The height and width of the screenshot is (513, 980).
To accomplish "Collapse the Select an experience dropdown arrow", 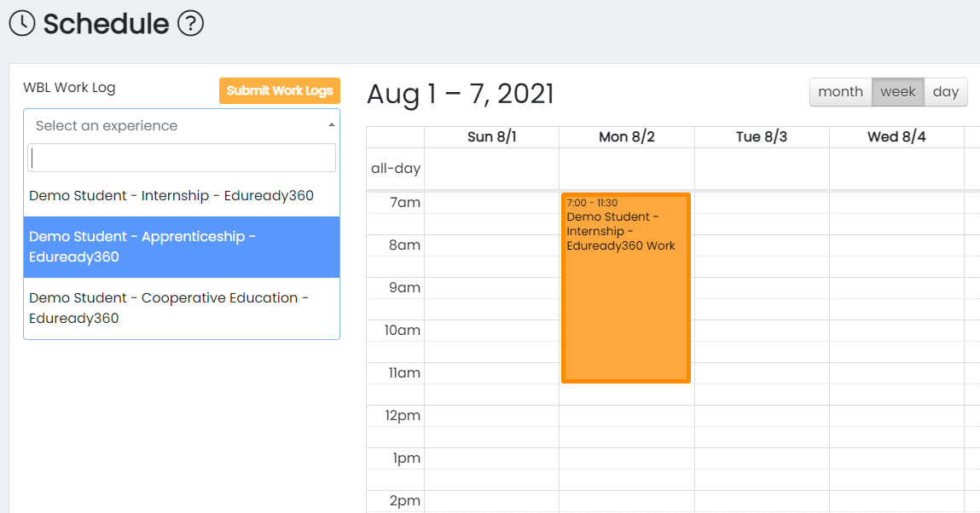I will tap(331, 125).
